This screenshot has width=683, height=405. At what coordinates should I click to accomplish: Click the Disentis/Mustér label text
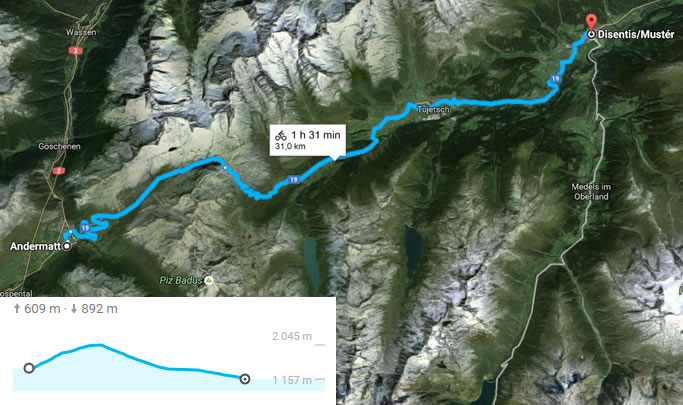(x=636, y=34)
